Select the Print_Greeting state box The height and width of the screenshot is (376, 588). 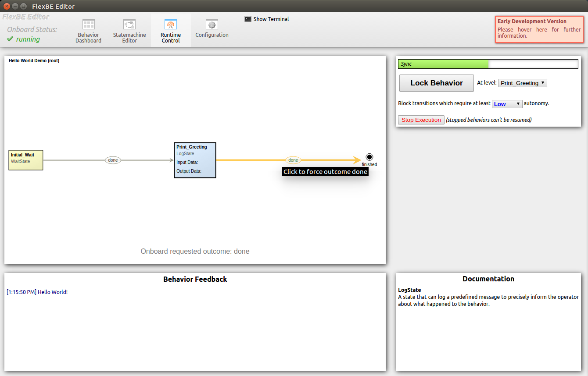tap(195, 160)
